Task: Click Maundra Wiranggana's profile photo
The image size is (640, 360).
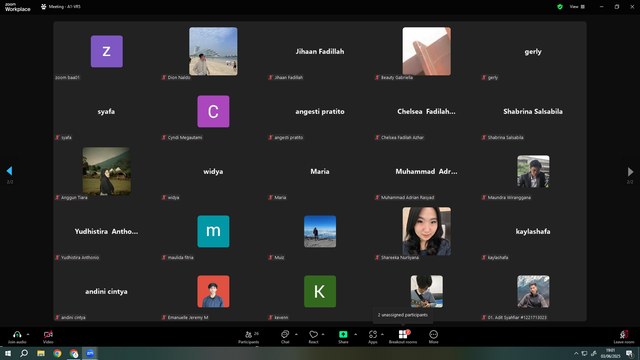Action: (533, 171)
